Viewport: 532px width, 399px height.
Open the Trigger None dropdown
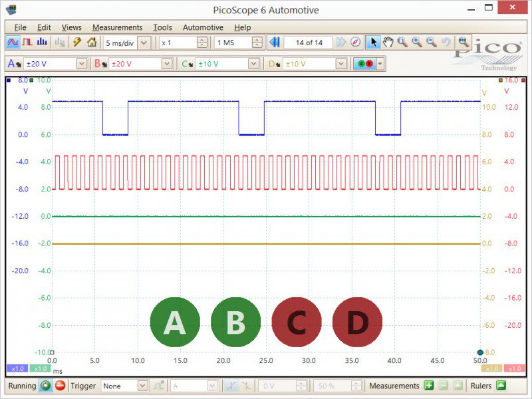click(142, 386)
